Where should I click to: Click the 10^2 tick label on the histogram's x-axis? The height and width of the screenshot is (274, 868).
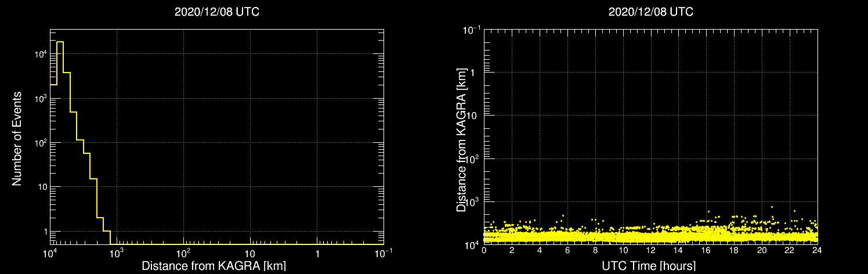tap(183, 254)
